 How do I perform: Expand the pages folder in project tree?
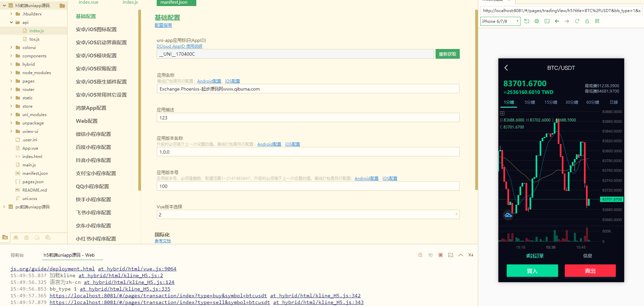click(x=11, y=81)
